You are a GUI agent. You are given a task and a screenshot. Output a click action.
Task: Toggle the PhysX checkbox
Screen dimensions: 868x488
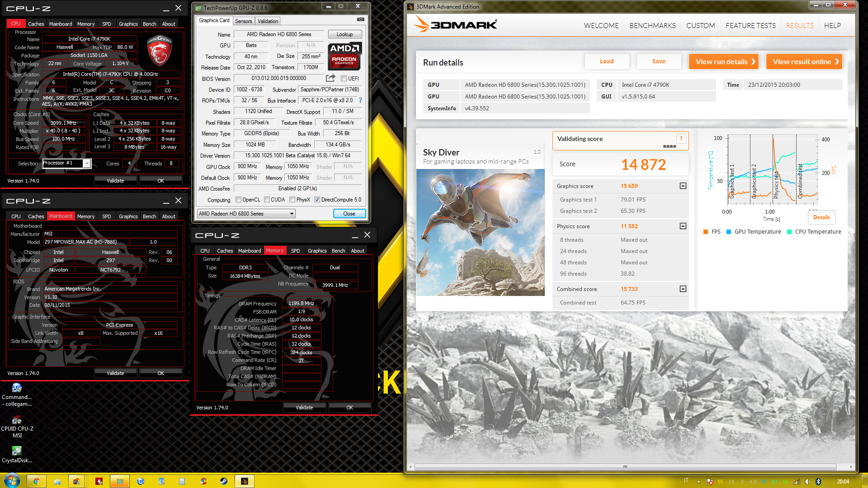[x=292, y=200]
